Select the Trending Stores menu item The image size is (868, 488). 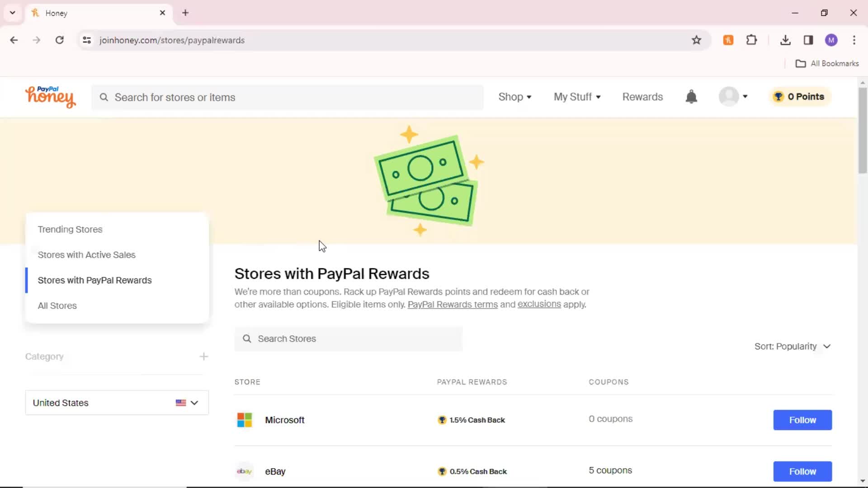71,229
